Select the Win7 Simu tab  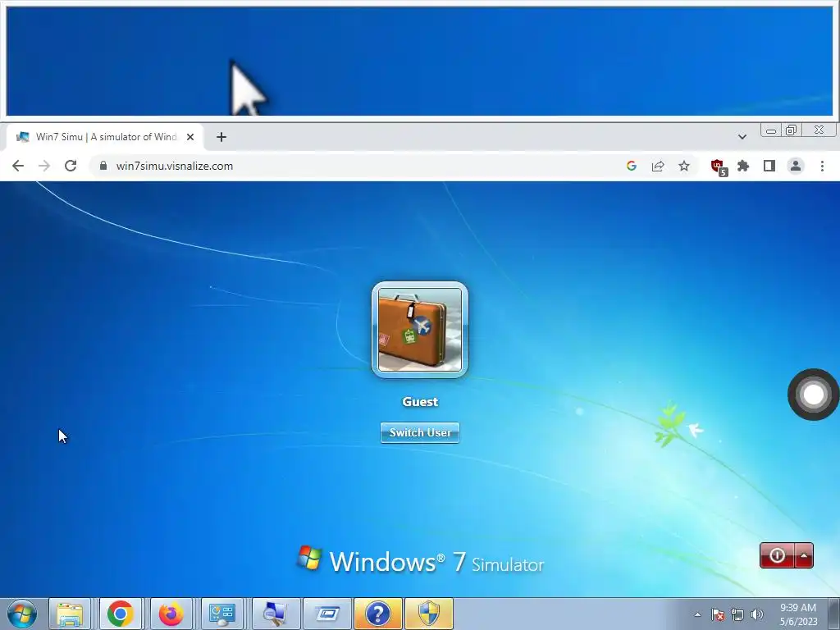[104, 137]
